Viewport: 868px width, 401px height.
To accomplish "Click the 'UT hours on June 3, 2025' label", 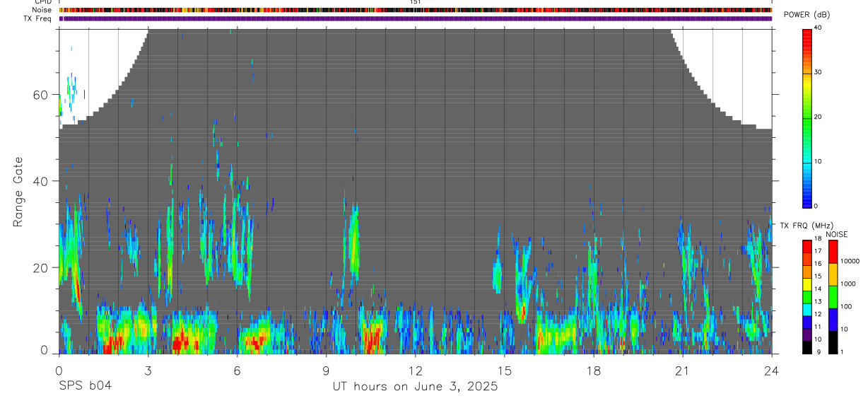I will click(x=416, y=387).
